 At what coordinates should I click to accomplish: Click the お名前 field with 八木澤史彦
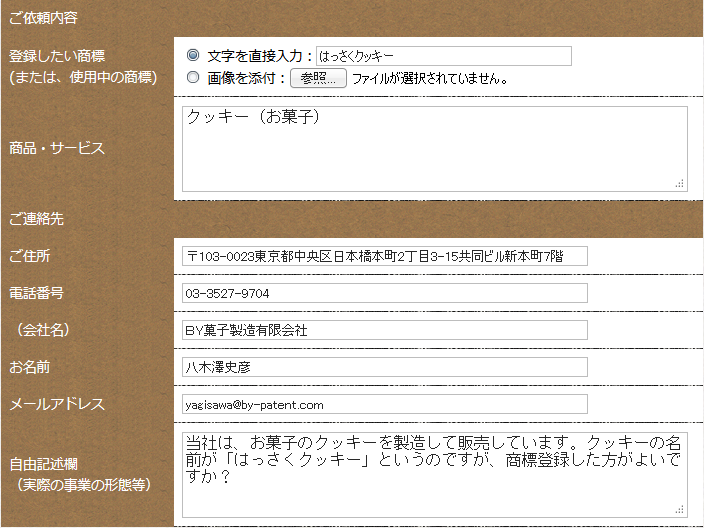(x=385, y=367)
